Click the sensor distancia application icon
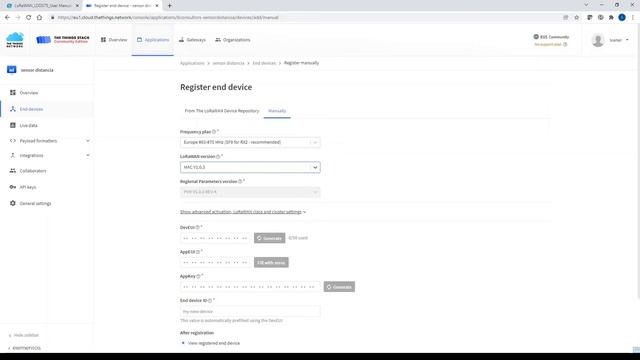This screenshot has width=640, height=360. pos(11,70)
